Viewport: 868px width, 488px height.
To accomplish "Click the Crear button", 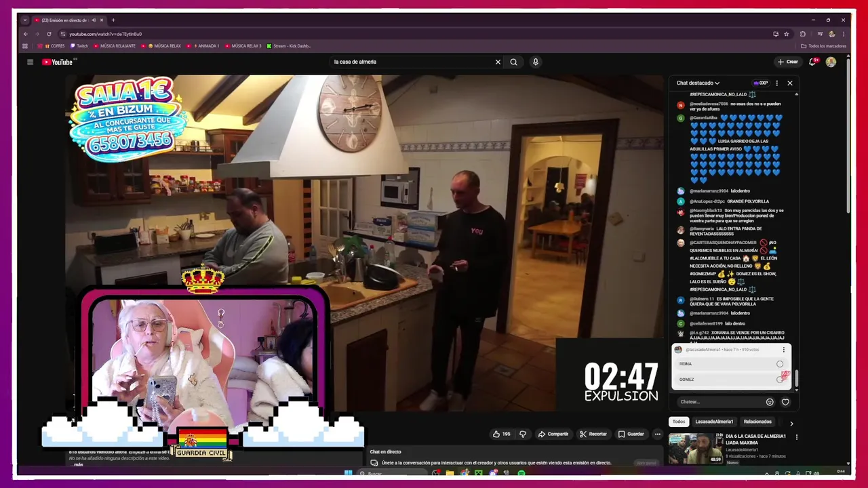I will [x=788, y=62].
